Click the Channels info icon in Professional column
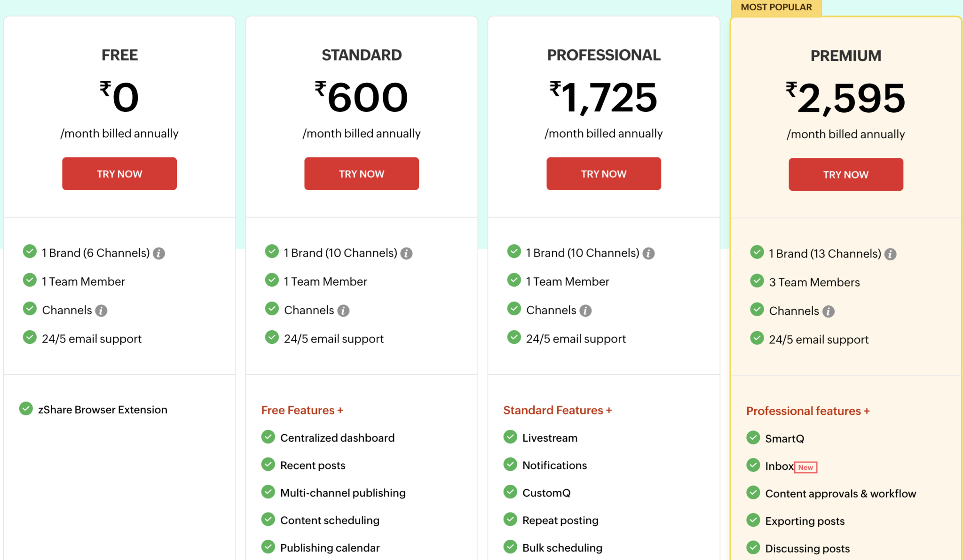The width and height of the screenshot is (963, 560). [x=585, y=310]
